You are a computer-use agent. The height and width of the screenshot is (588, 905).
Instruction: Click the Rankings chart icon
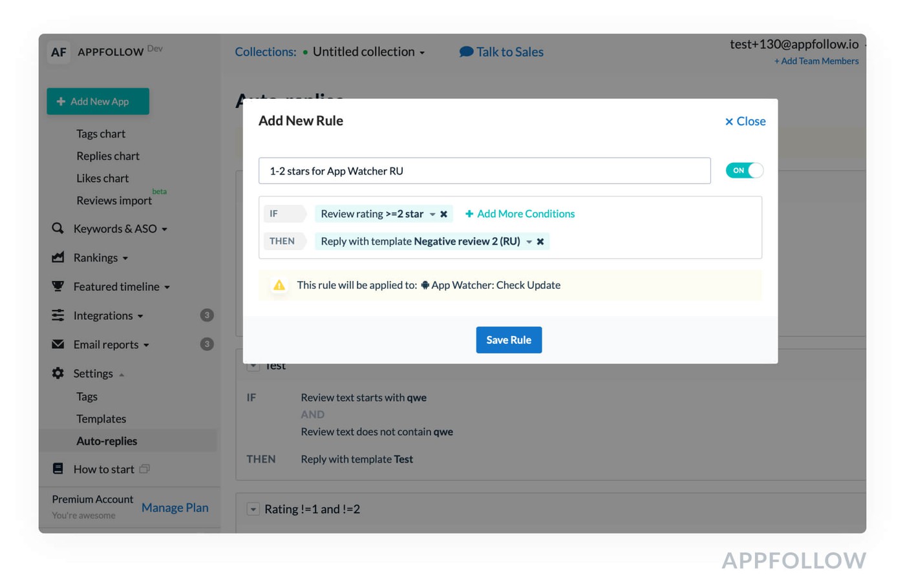(x=58, y=257)
